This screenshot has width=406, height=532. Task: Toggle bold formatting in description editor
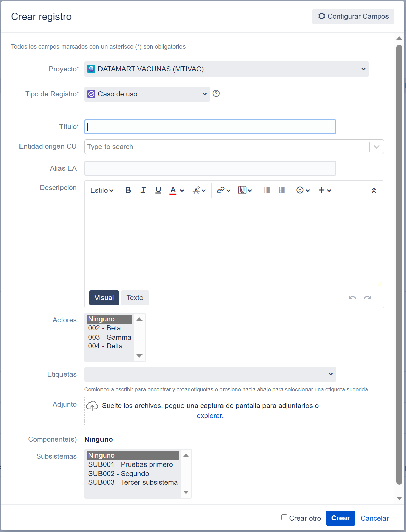coord(128,190)
